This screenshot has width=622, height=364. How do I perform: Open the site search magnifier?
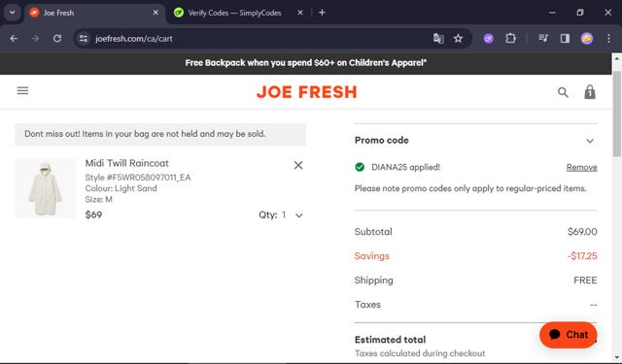[x=563, y=92]
